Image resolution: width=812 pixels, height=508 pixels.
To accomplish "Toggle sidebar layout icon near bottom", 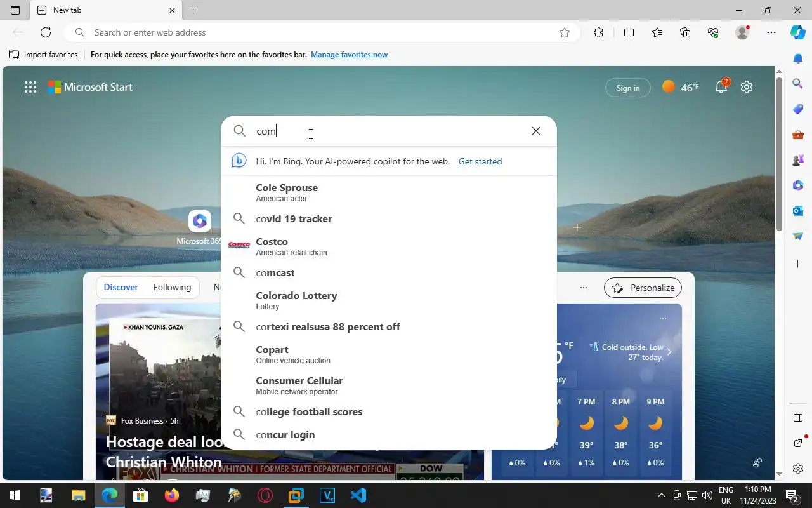I will pyautogui.click(x=798, y=418).
